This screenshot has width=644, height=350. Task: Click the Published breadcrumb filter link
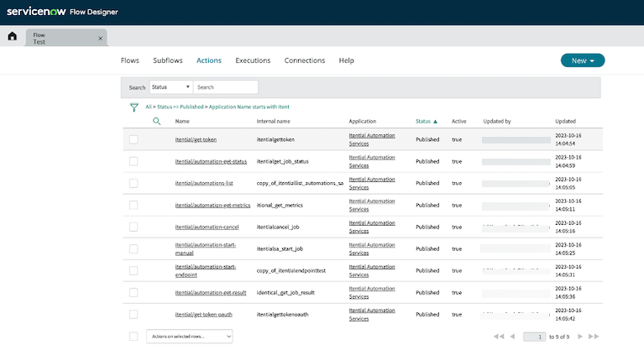click(191, 107)
